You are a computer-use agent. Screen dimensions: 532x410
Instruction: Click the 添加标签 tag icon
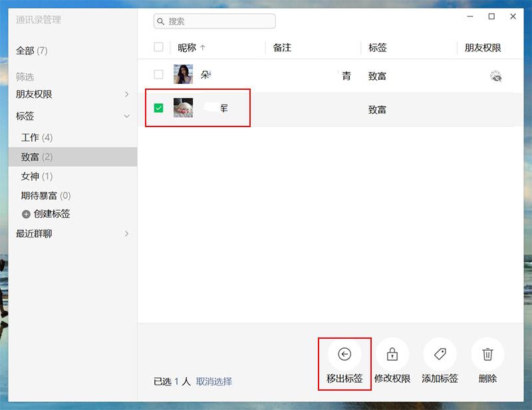point(440,354)
